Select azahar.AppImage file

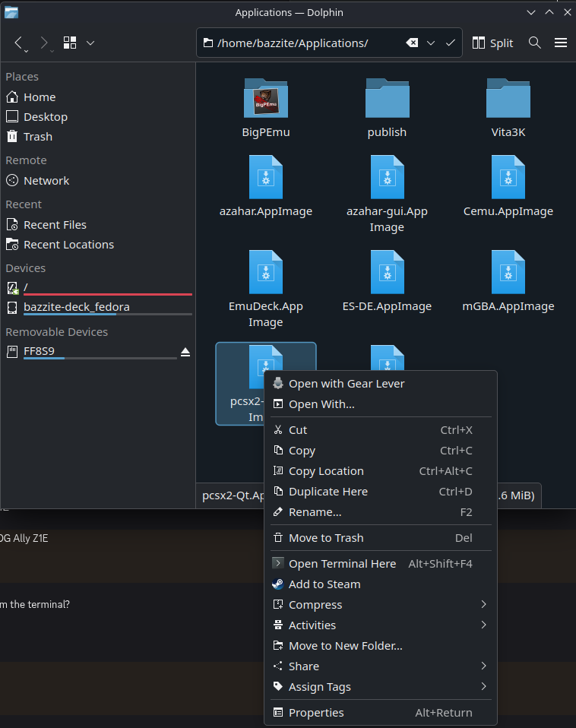click(x=265, y=187)
